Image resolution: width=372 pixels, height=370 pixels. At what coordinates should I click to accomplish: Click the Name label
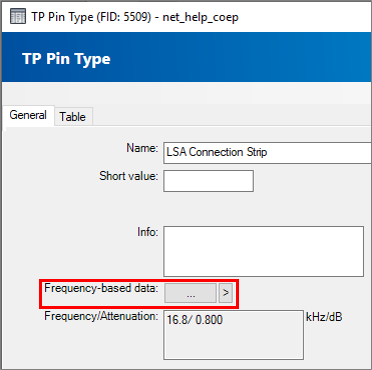[142, 148]
